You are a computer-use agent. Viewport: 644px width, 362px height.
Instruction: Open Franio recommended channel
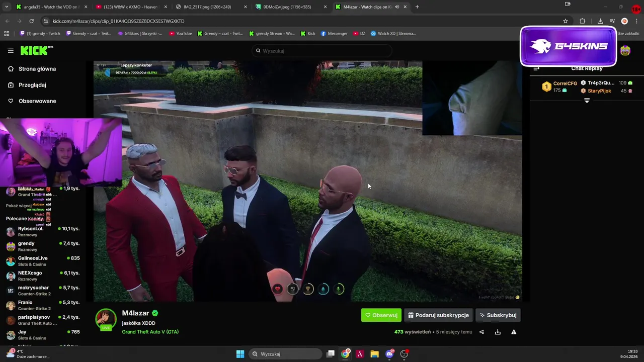43,305
